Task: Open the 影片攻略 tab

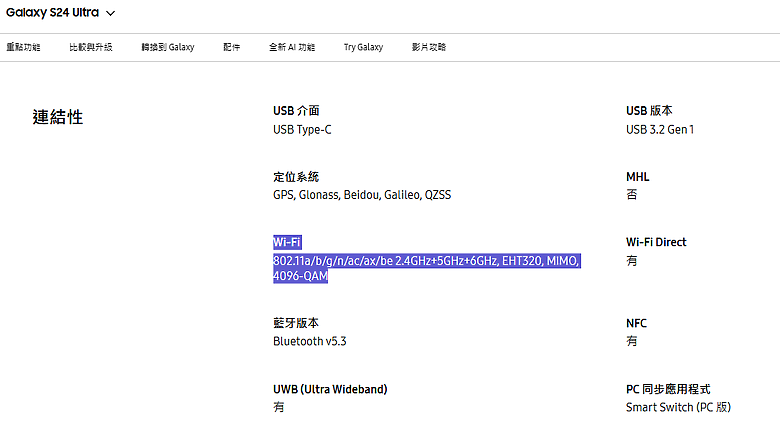Action: [429, 47]
